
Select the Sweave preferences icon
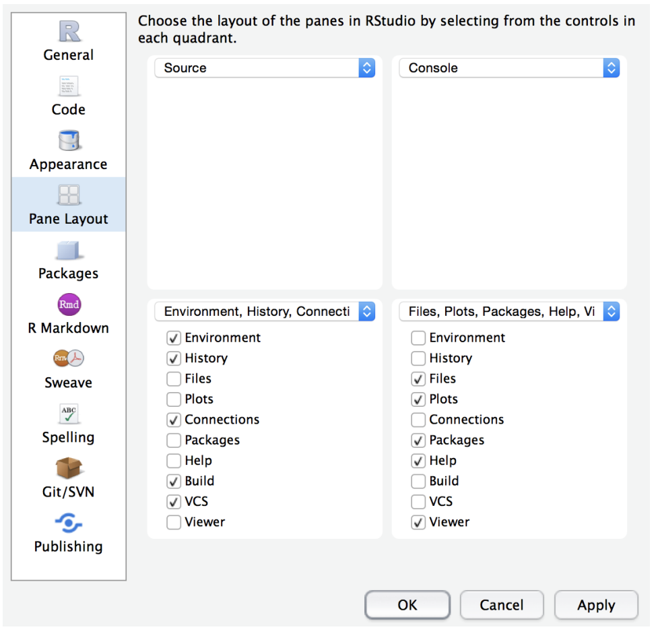click(x=69, y=358)
